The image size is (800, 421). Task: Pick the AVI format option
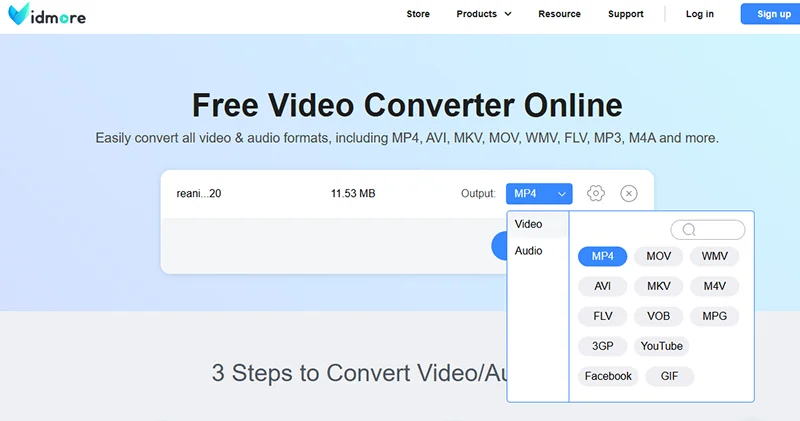tap(602, 286)
